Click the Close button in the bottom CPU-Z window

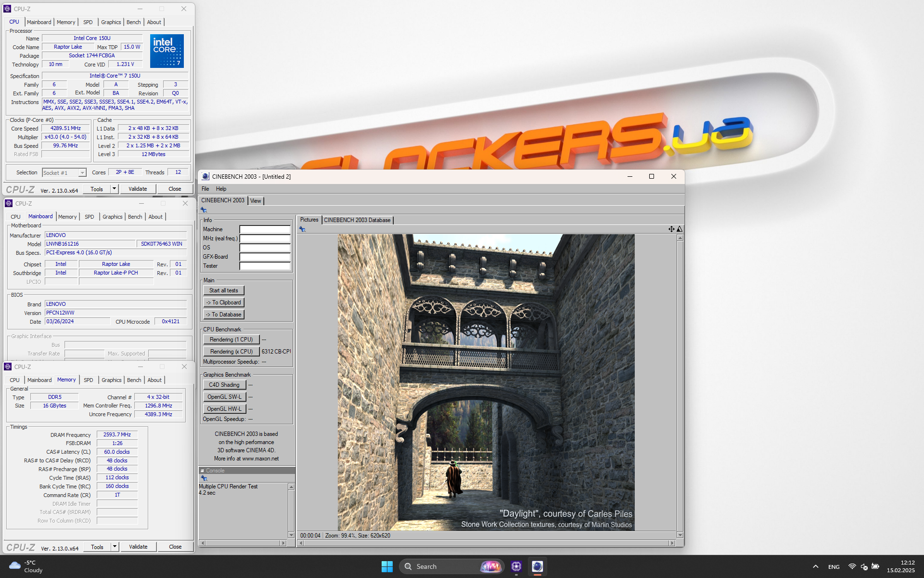(175, 547)
